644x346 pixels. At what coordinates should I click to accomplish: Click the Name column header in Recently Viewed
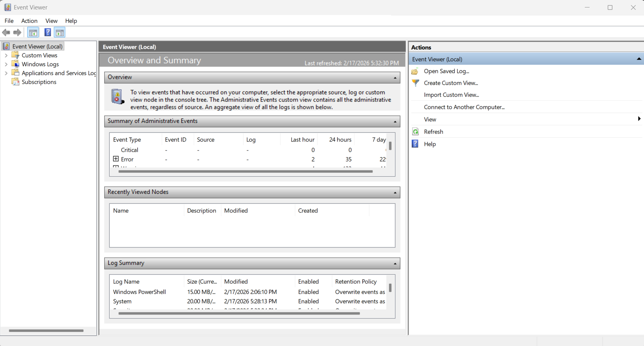point(121,210)
